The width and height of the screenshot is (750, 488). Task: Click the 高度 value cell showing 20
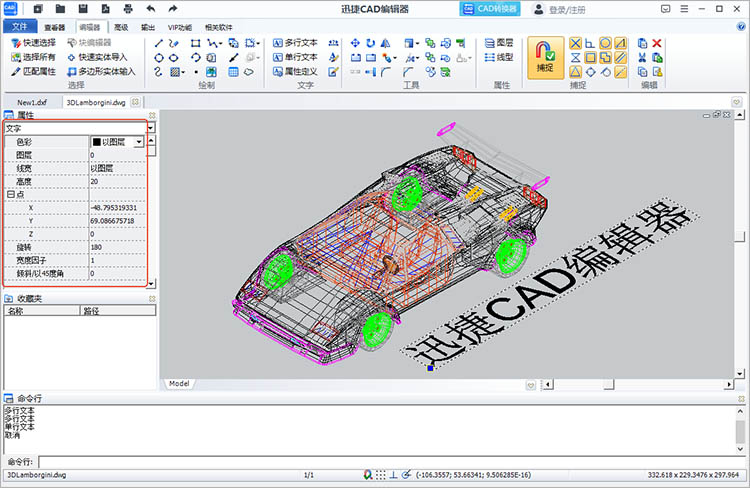[x=118, y=181]
